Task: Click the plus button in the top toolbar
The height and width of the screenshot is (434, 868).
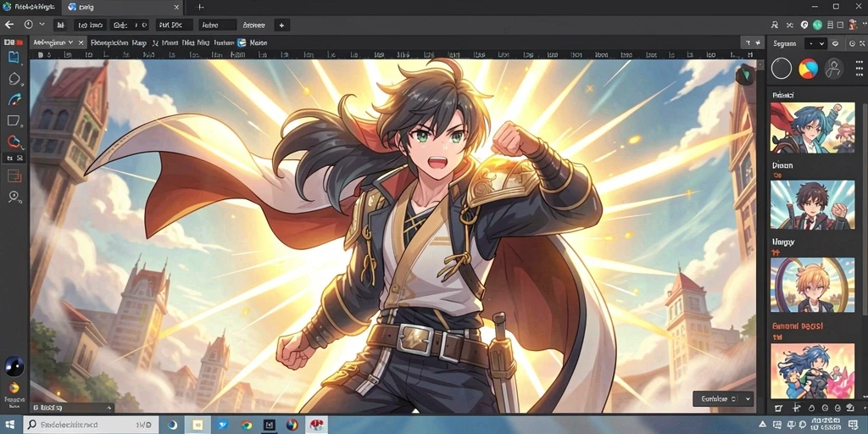Action: [x=281, y=25]
